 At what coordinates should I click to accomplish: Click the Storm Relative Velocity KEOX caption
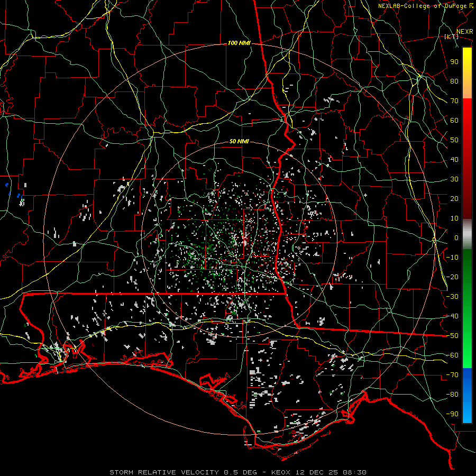click(237, 472)
